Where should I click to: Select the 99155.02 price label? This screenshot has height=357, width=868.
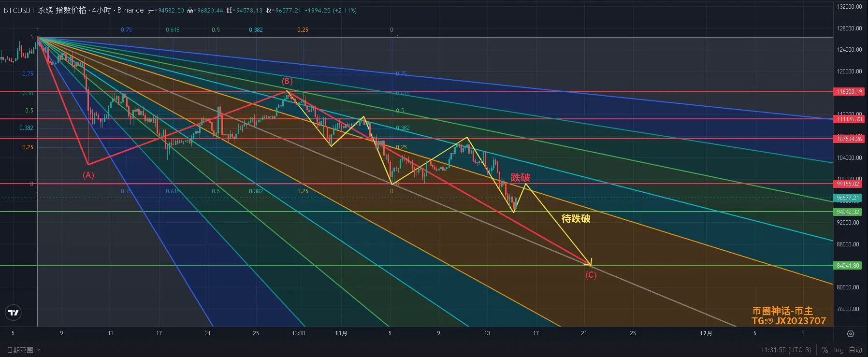848,184
